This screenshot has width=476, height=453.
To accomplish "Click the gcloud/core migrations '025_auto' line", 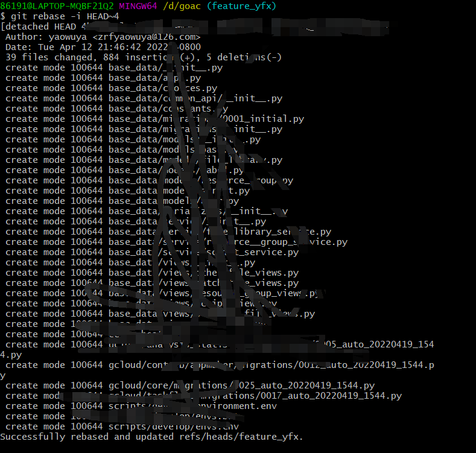I will point(190,385).
